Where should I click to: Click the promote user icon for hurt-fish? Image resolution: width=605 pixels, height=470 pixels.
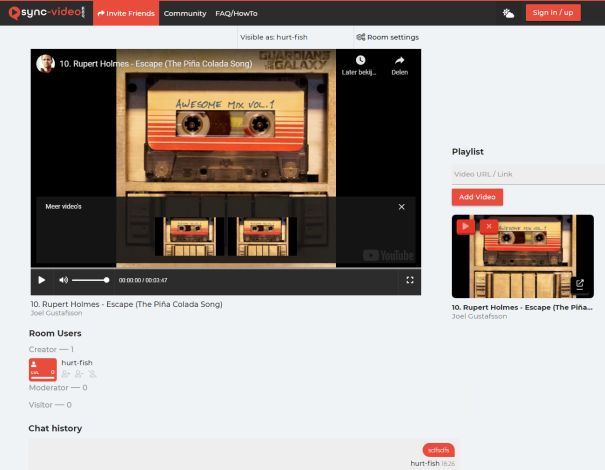(x=66, y=374)
